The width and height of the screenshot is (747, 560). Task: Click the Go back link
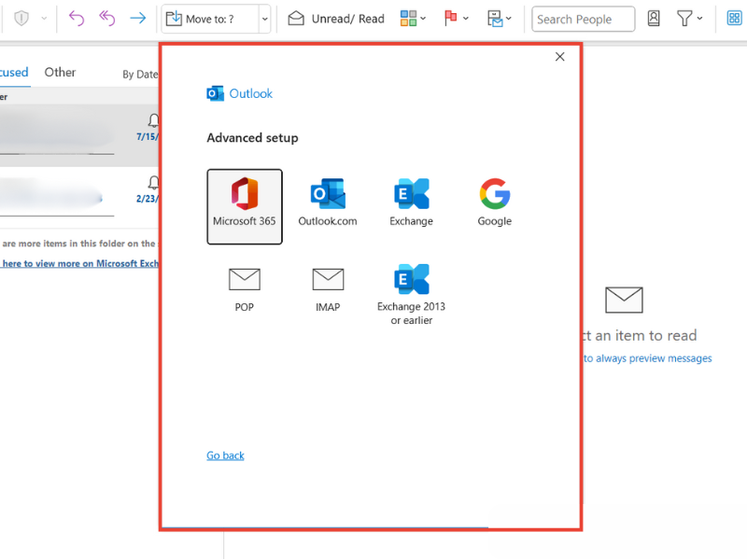tap(225, 455)
